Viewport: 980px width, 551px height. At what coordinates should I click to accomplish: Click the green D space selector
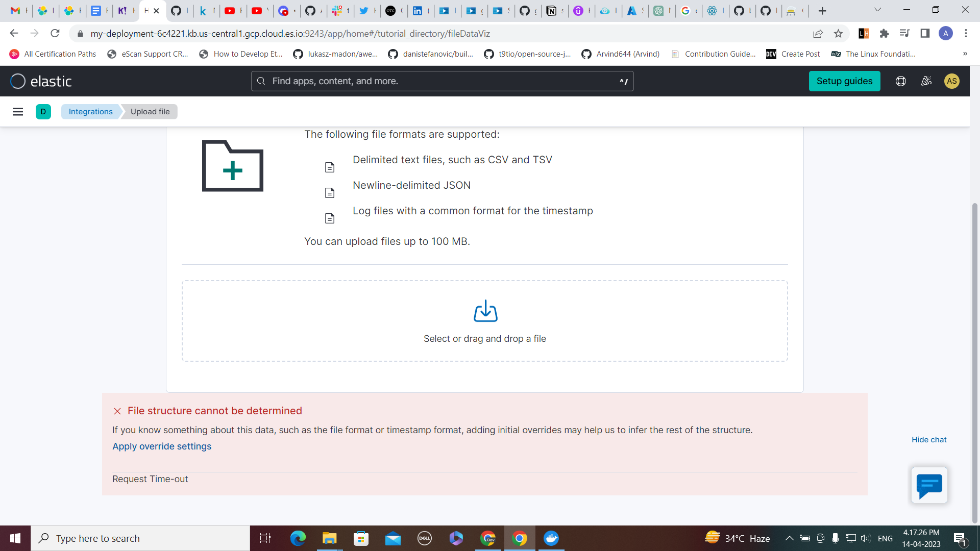tap(43, 112)
